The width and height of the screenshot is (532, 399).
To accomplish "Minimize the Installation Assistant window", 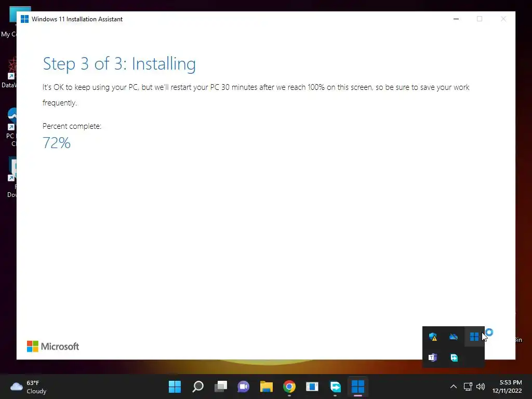I will [x=456, y=19].
